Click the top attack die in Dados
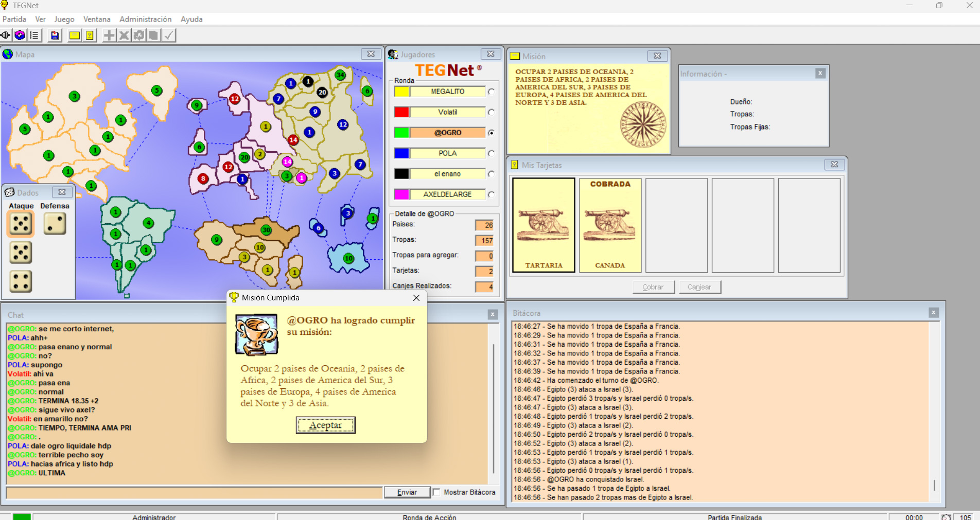Image resolution: width=980 pixels, height=520 pixels. [x=21, y=224]
